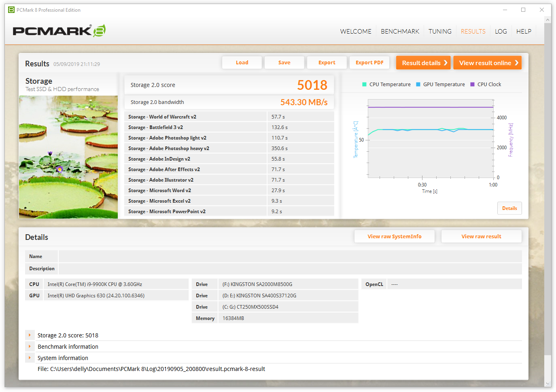Select the World of Warcraft v2 row

(229, 117)
